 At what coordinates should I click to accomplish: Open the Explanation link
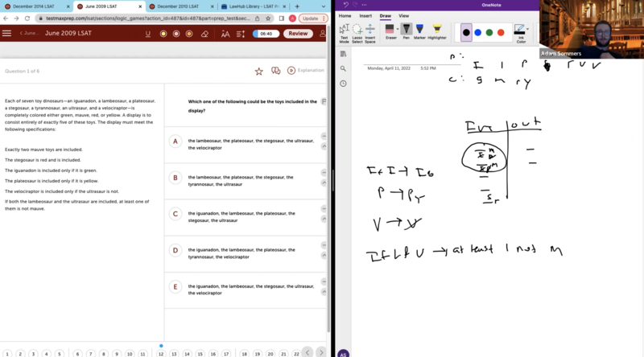306,71
